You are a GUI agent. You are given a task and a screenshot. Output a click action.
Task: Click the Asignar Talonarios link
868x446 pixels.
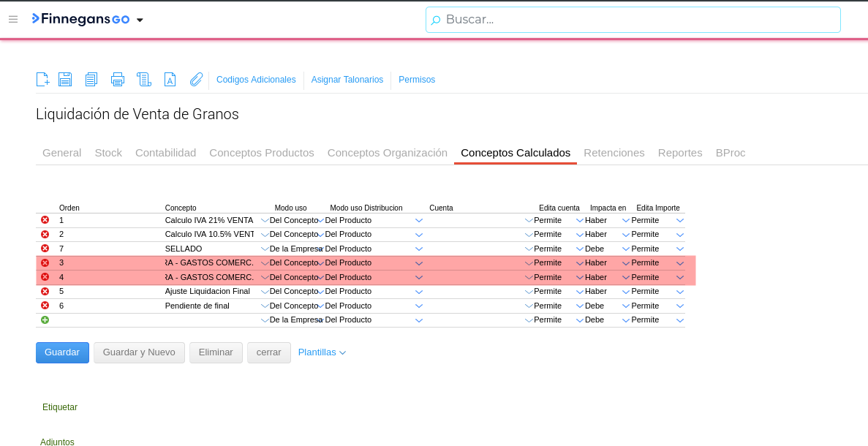(347, 80)
